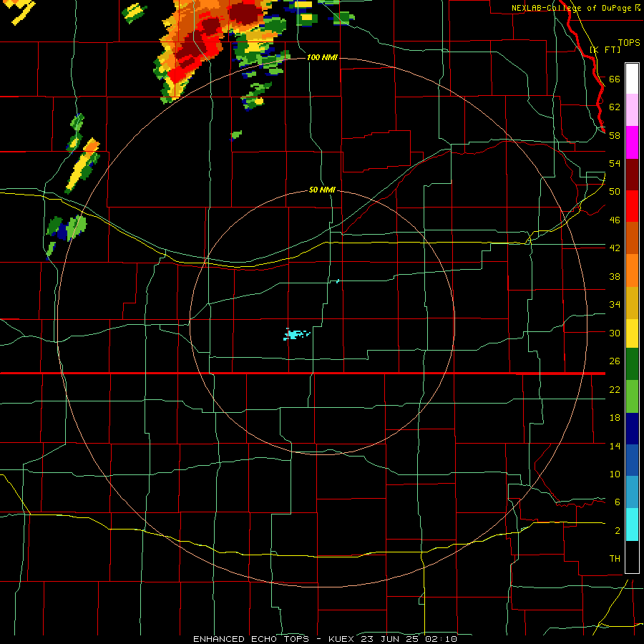Screen dimensions: 644x644
Task: Click the legend value '22'
Action: coord(615,389)
